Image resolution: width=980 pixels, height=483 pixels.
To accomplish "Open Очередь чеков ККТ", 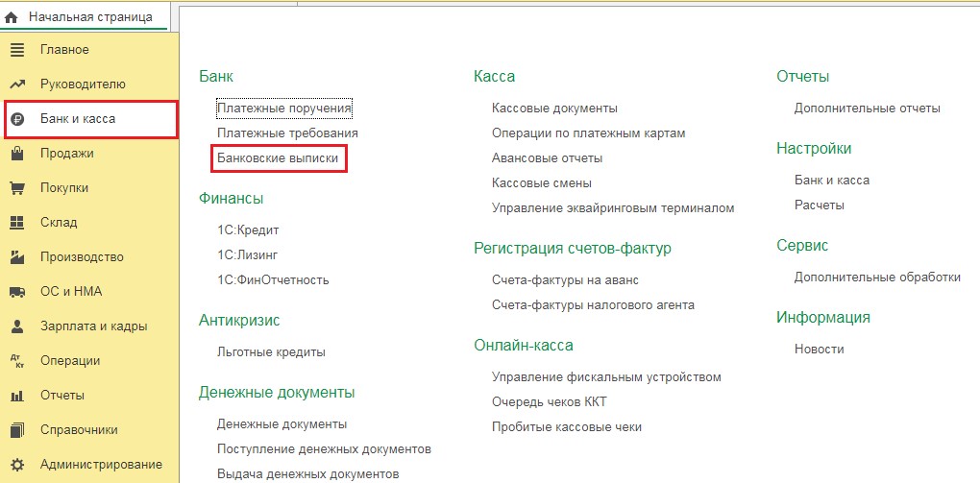I will 550,402.
